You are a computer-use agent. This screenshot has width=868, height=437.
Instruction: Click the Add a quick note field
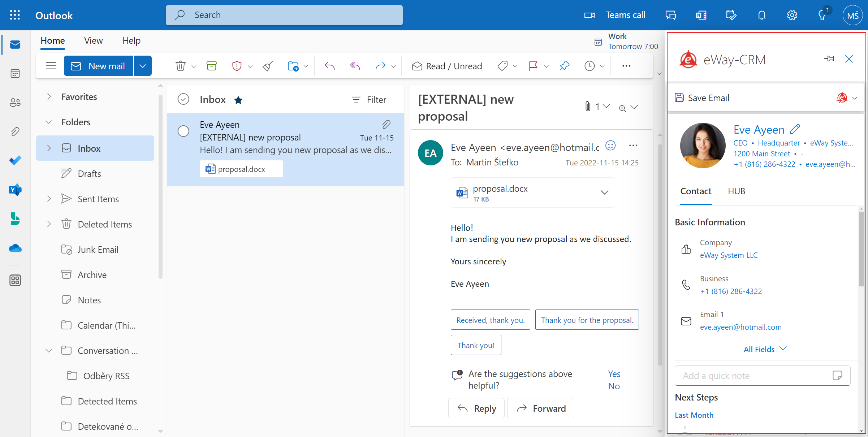coord(762,376)
